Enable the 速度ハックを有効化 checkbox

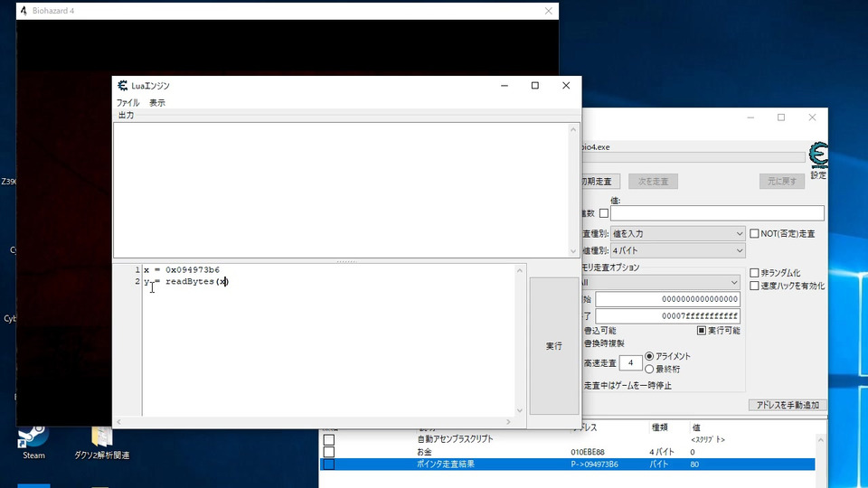[x=754, y=286]
